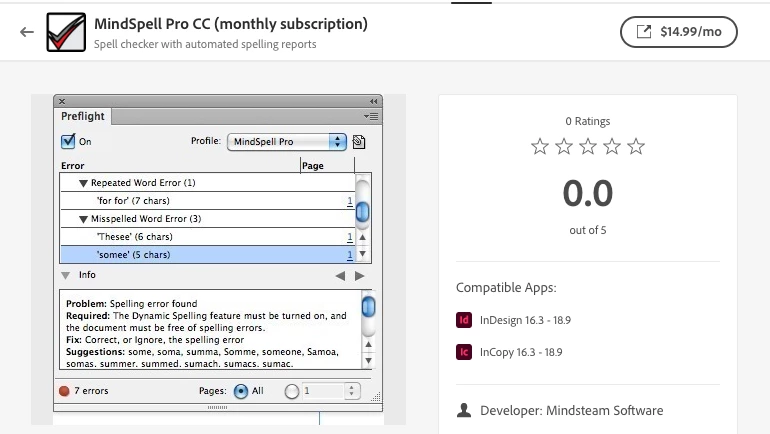Select the All pages radio button
Image resolution: width=770 pixels, height=434 pixels.
[241, 391]
